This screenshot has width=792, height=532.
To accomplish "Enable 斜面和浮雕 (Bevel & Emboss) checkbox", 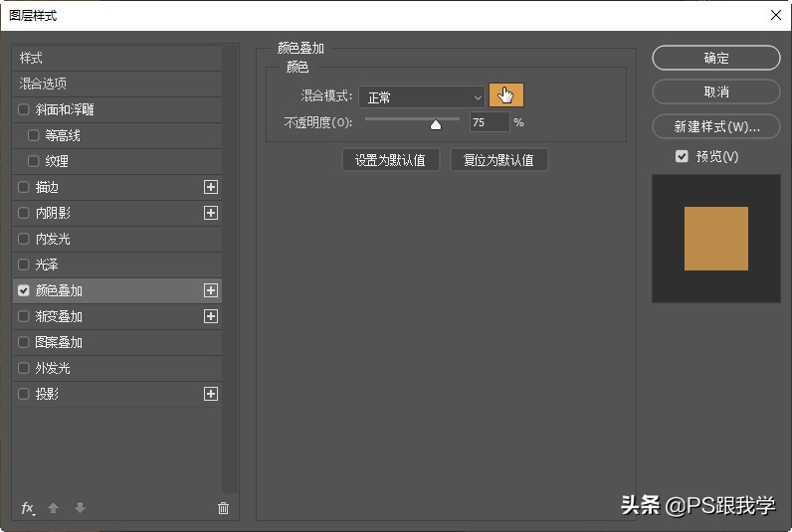I will (x=23, y=109).
